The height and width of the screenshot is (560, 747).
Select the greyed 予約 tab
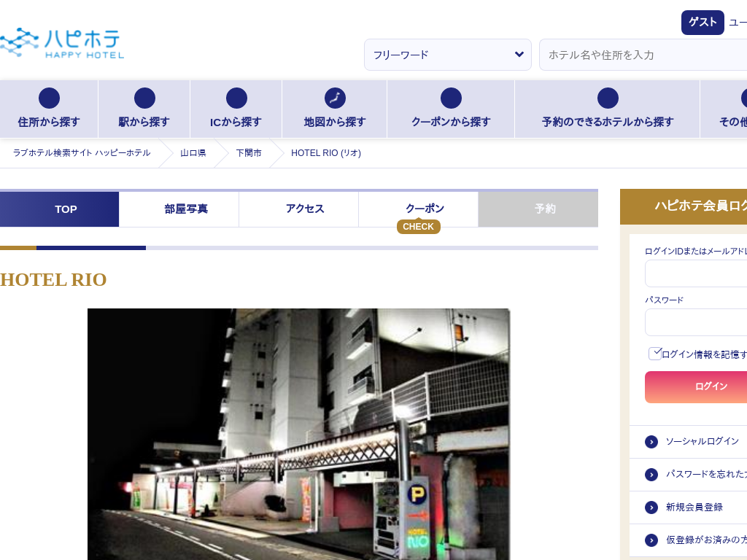point(538,209)
